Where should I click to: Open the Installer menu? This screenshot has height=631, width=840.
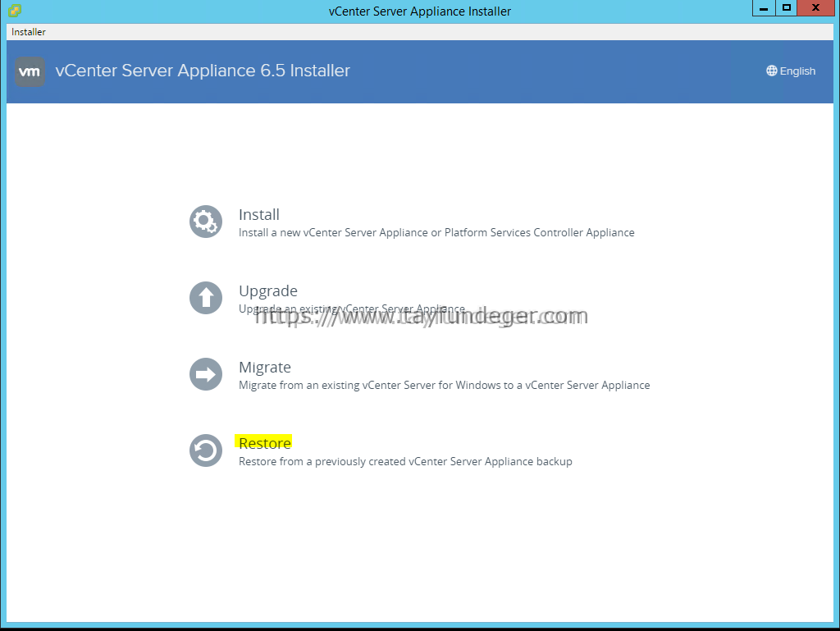point(29,32)
